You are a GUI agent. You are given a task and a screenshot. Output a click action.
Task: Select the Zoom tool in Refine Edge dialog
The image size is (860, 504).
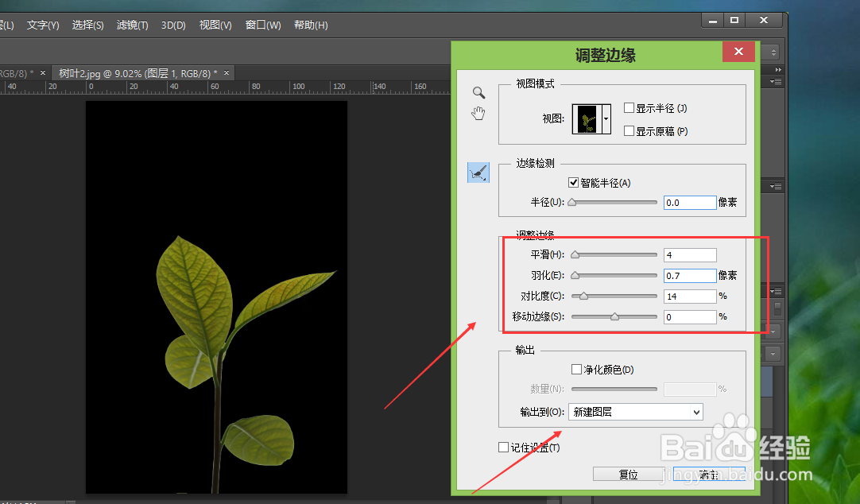coord(478,92)
